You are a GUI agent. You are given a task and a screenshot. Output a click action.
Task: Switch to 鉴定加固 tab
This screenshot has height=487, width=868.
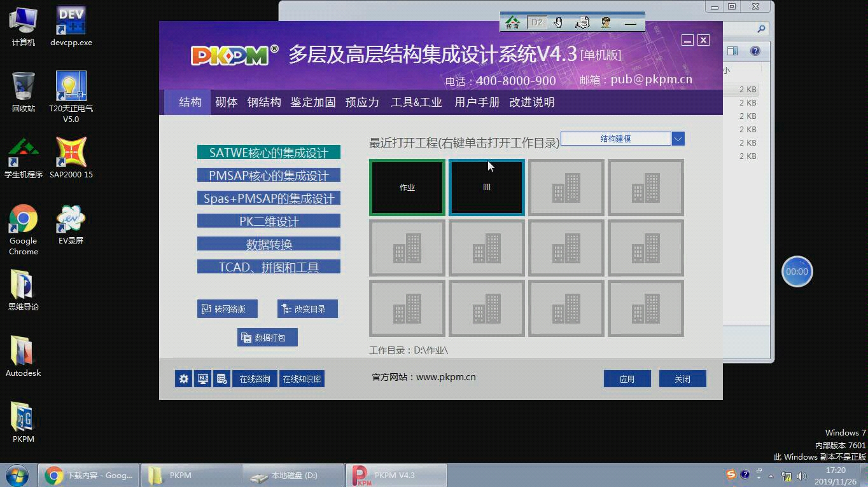click(x=313, y=102)
